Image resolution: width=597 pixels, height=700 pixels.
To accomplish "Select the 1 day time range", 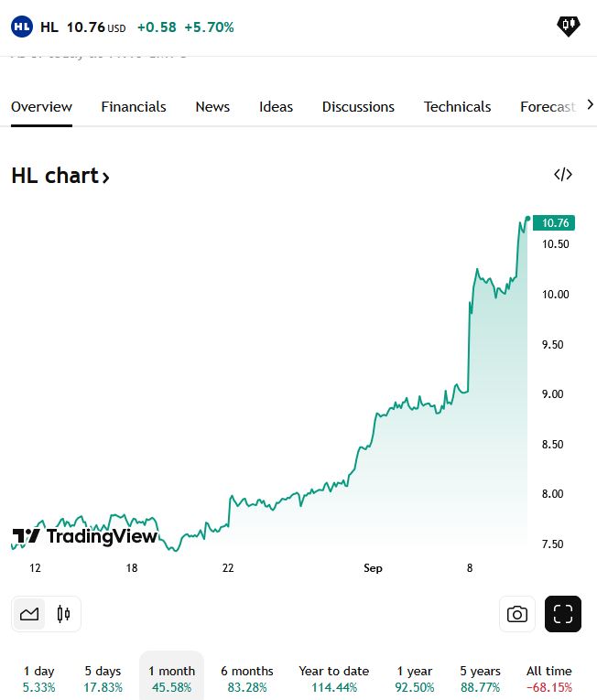I will [38, 678].
